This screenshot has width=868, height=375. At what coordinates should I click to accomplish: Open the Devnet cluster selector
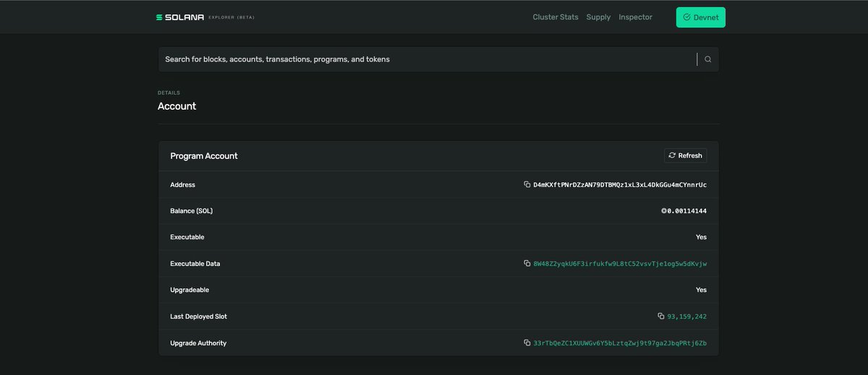(x=701, y=17)
